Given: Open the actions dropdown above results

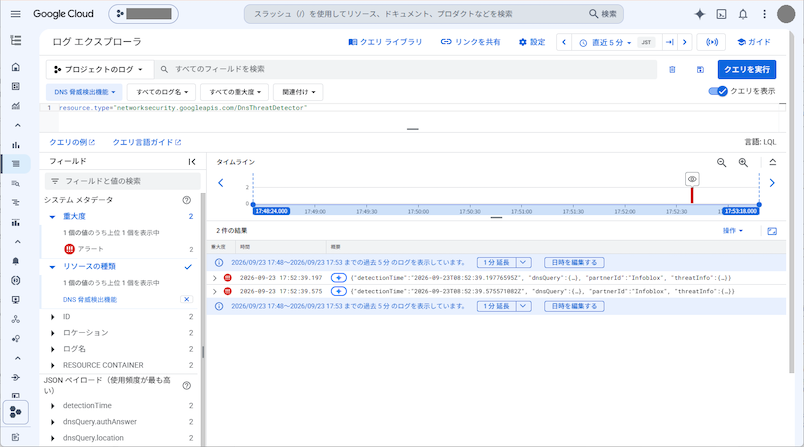Looking at the screenshot, I should (x=733, y=231).
